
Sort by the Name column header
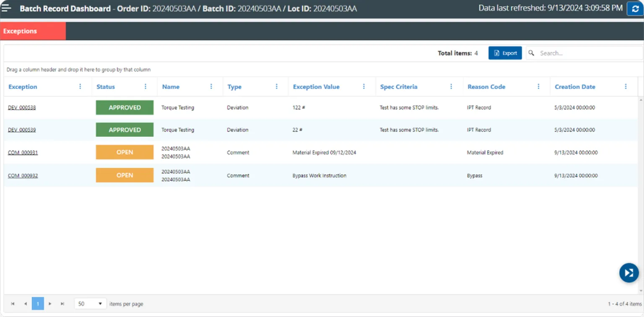171,87
